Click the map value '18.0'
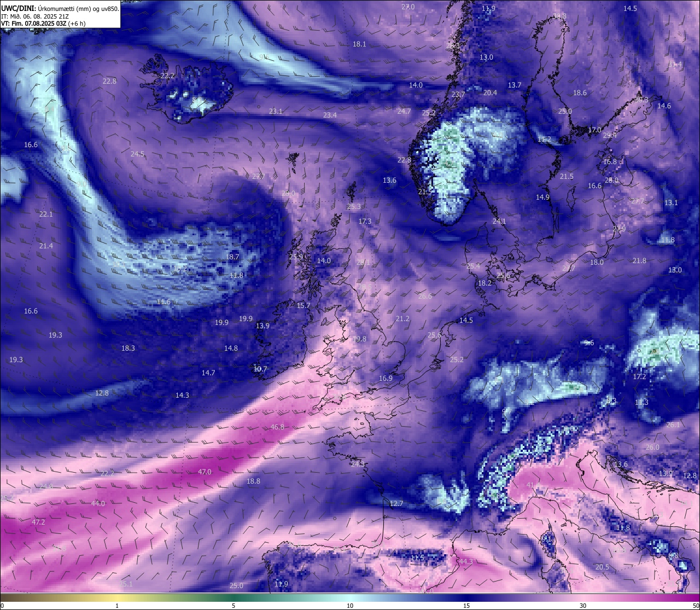The width and height of the screenshot is (700, 610). 597,263
